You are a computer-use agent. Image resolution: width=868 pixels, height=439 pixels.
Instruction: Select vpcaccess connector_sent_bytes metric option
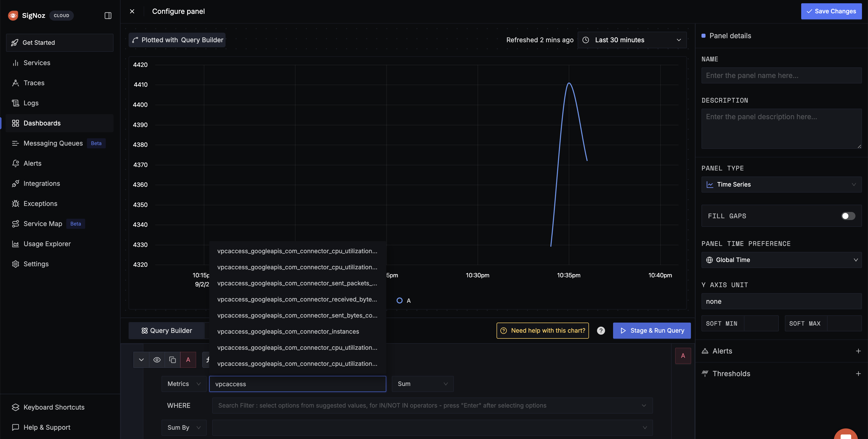(x=298, y=316)
